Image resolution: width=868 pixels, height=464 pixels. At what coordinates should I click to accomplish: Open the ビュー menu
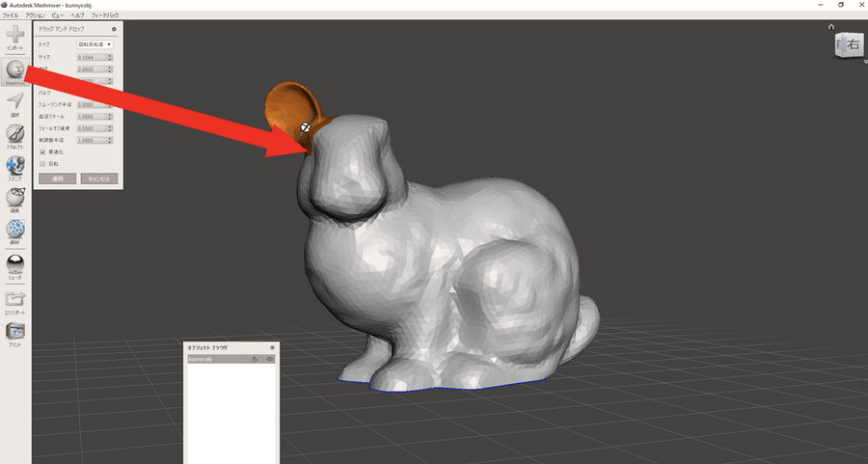tap(58, 15)
